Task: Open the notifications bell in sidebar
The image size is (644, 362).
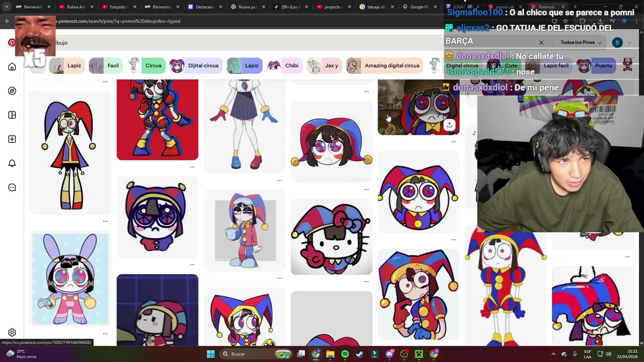Action: point(12,163)
